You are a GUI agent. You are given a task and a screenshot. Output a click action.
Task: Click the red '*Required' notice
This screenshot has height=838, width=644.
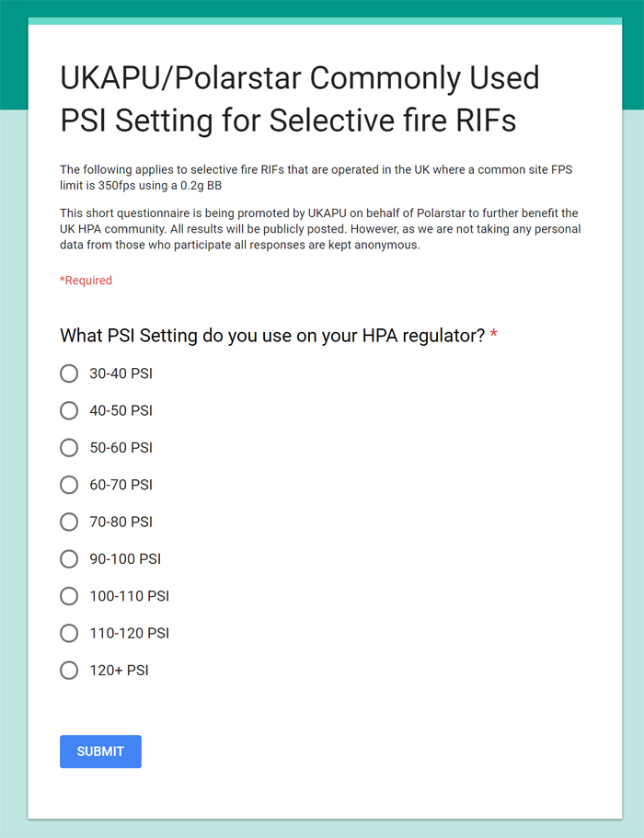pos(86,281)
